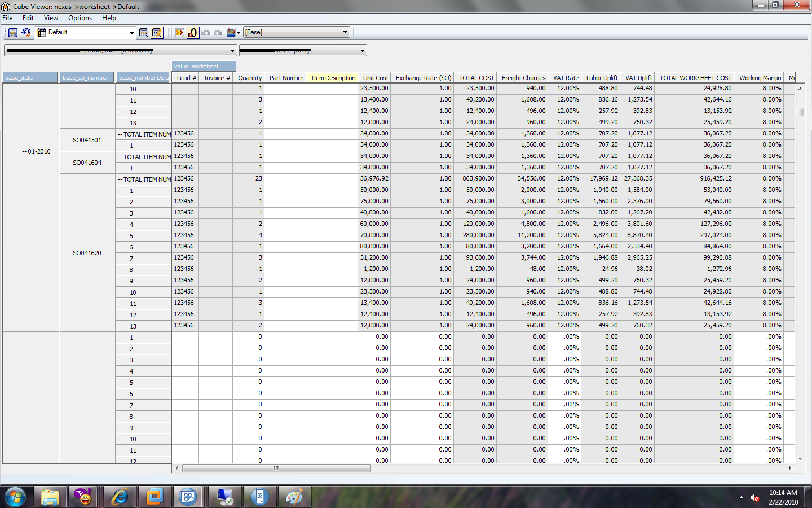Open the File menu
This screenshot has width=812, height=508.
(7, 18)
